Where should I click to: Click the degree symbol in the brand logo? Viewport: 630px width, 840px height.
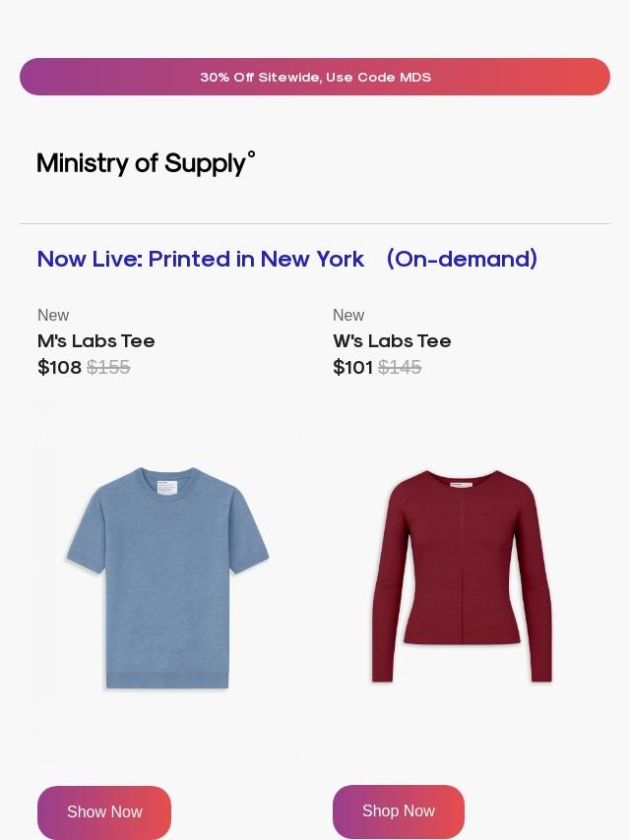(x=251, y=154)
